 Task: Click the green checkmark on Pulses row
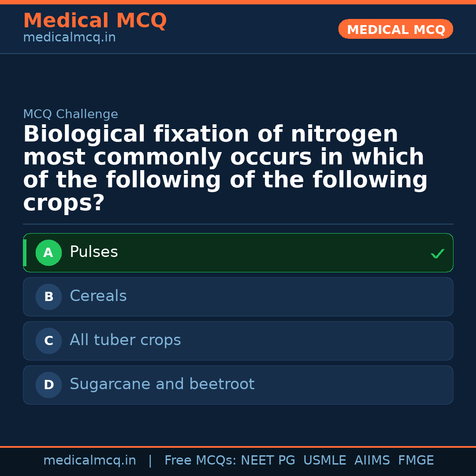pos(437,254)
